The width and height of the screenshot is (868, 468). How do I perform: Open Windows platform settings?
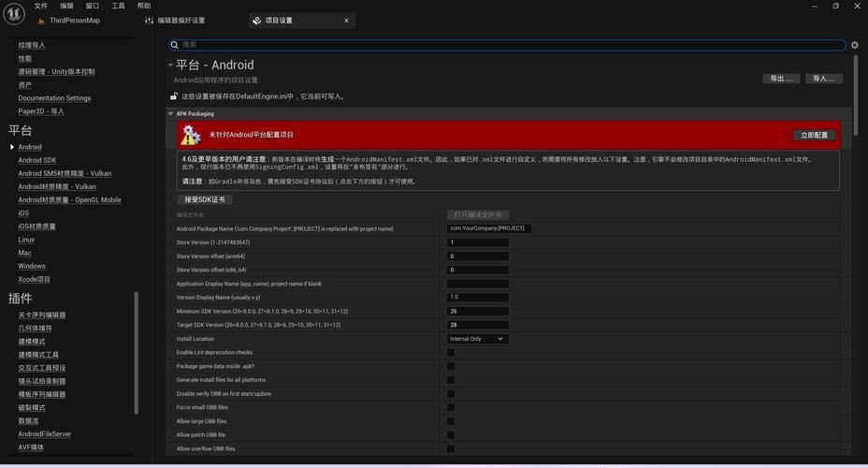[x=32, y=267]
